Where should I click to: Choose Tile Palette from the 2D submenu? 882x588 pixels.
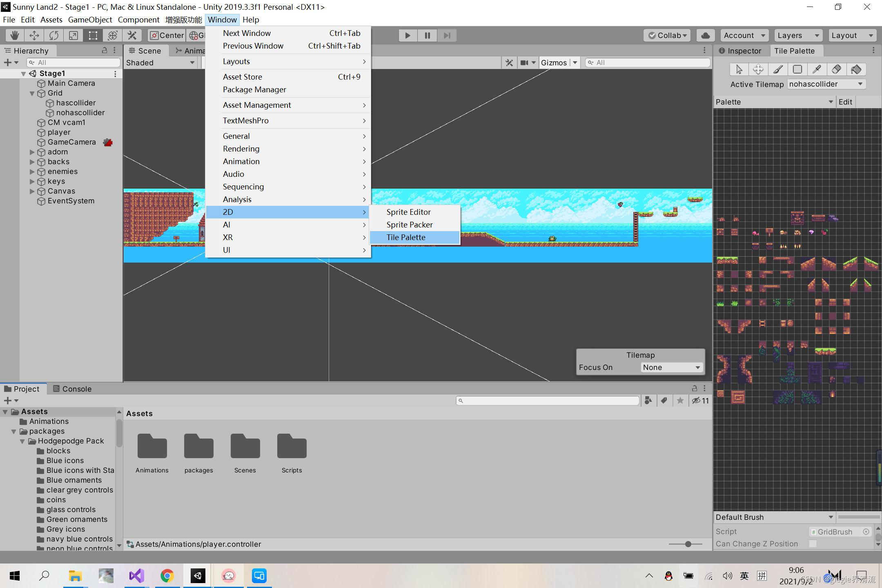point(406,237)
